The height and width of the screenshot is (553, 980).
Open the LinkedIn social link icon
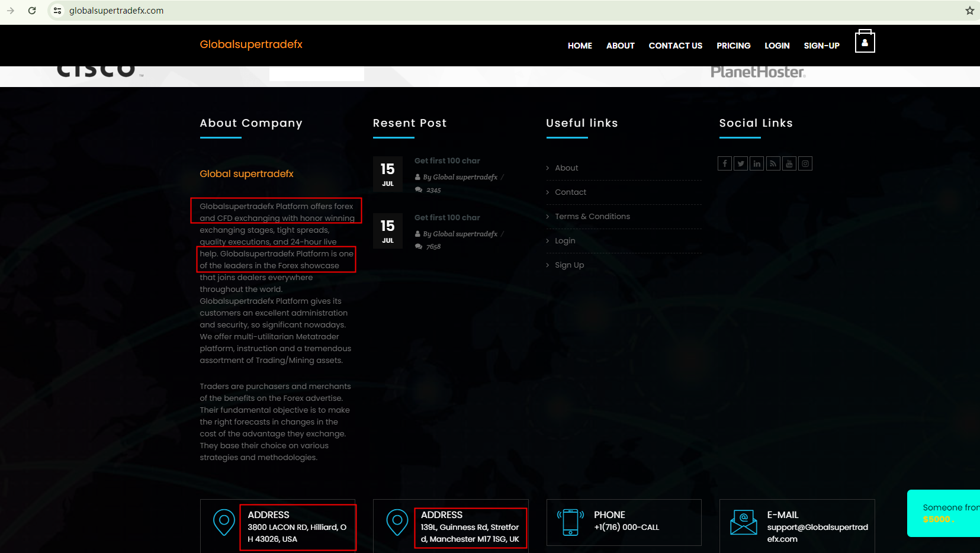point(757,164)
